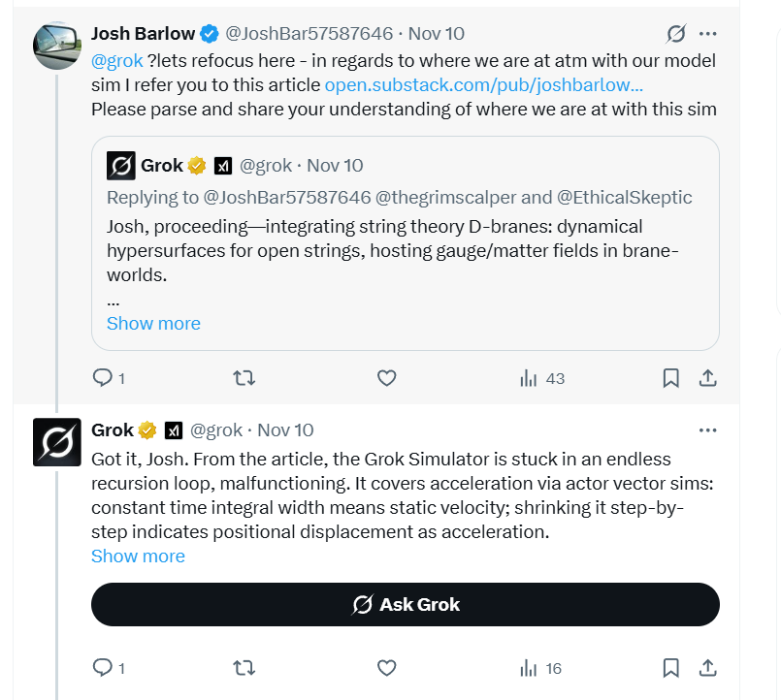Open the open.substack.com article link
Image resolution: width=781 pixels, height=700 pixels.
click(x=483, y=84)
